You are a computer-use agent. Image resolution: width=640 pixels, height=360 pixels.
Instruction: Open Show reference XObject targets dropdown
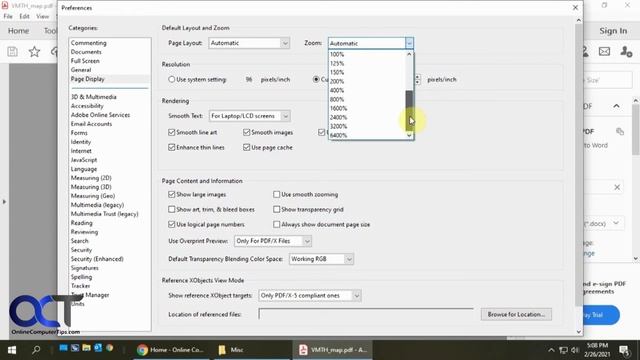(310, 296)
